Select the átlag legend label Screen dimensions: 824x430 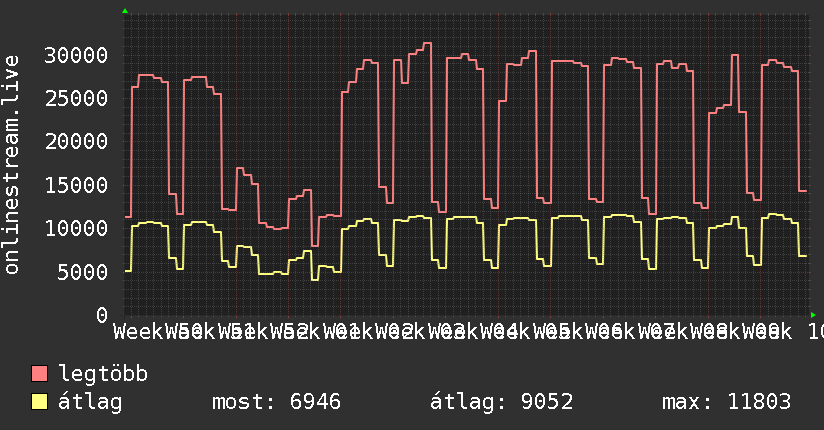point(90,402)
